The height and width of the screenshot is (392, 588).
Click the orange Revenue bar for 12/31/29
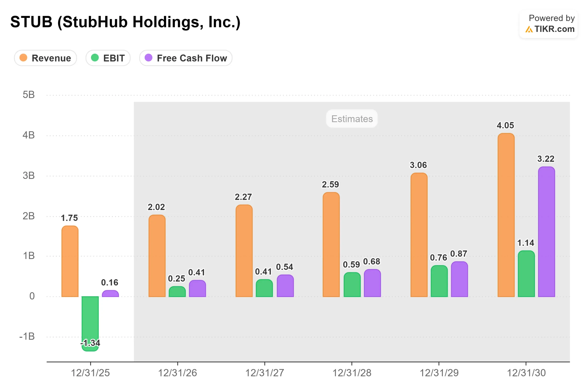[x=419, y=235]
